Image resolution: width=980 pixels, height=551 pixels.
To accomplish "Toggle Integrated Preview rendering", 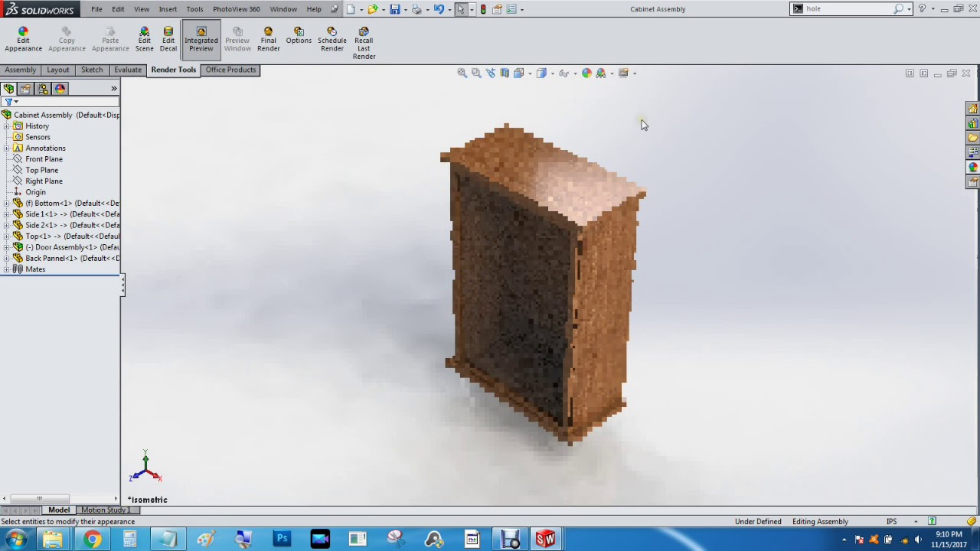I will pos(201,40).
